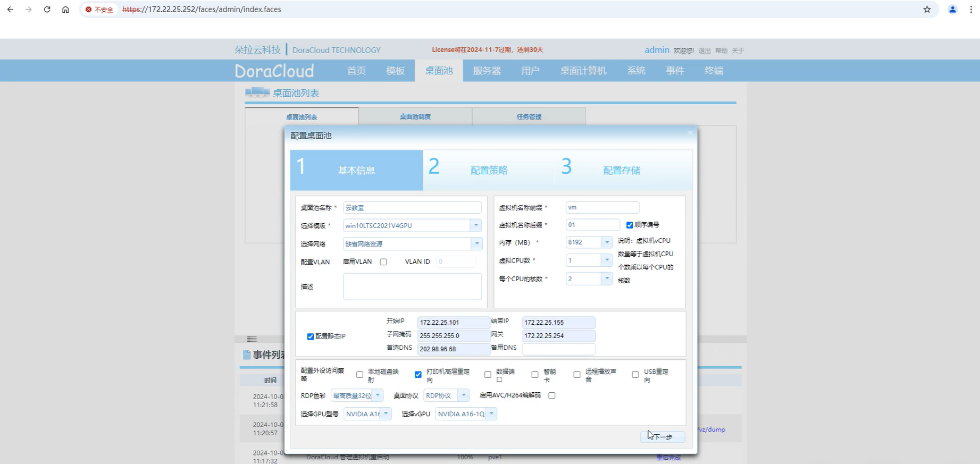Open the 选择网络 dropdown
The width and height of the screenshot is (980, 464).
click(476, 244)
